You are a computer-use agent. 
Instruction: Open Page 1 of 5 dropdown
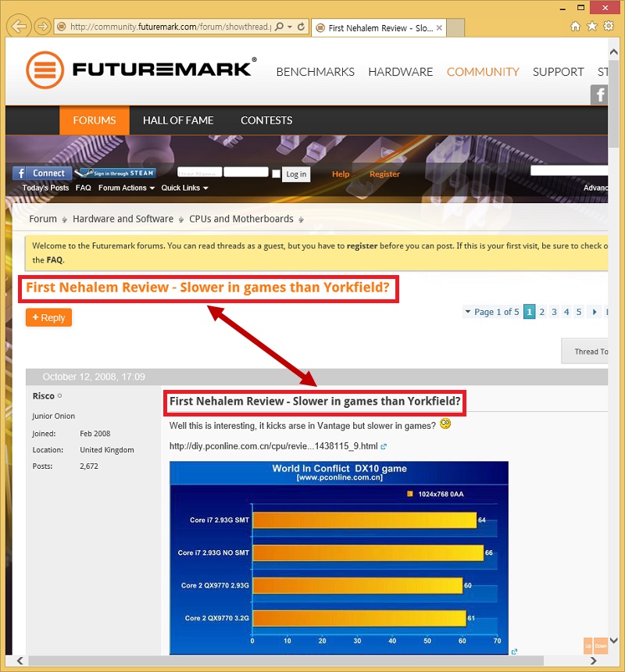coord(491,312)
